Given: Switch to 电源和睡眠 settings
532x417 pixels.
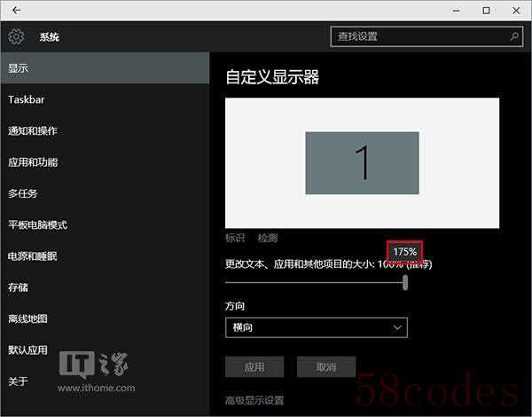Looking at the screenshot, I should (x=33, y=256).
